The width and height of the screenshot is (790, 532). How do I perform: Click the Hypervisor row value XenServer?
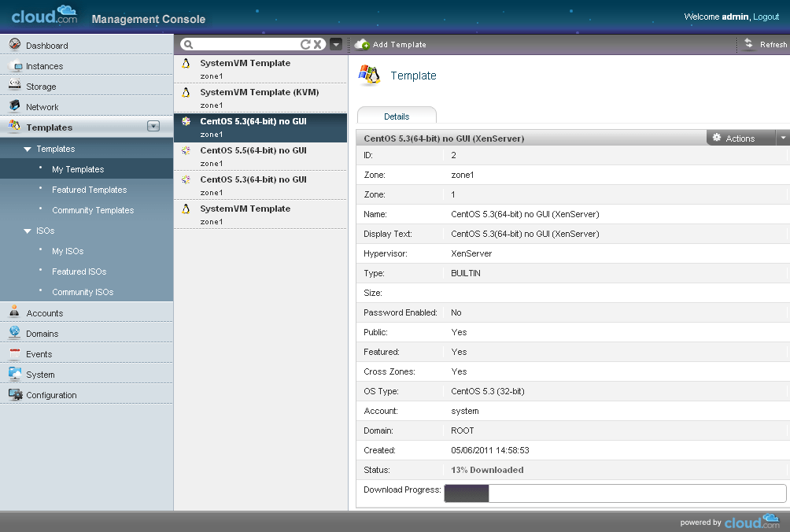pos(471,253)
